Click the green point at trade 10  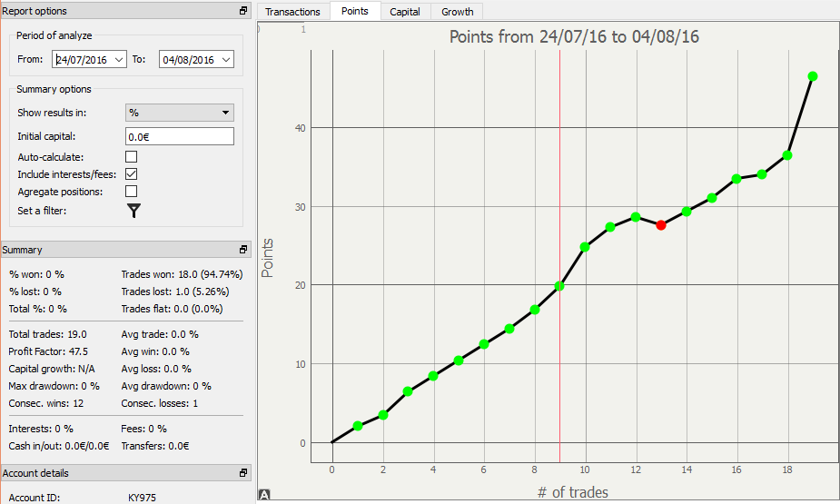[x=585, y=247]
